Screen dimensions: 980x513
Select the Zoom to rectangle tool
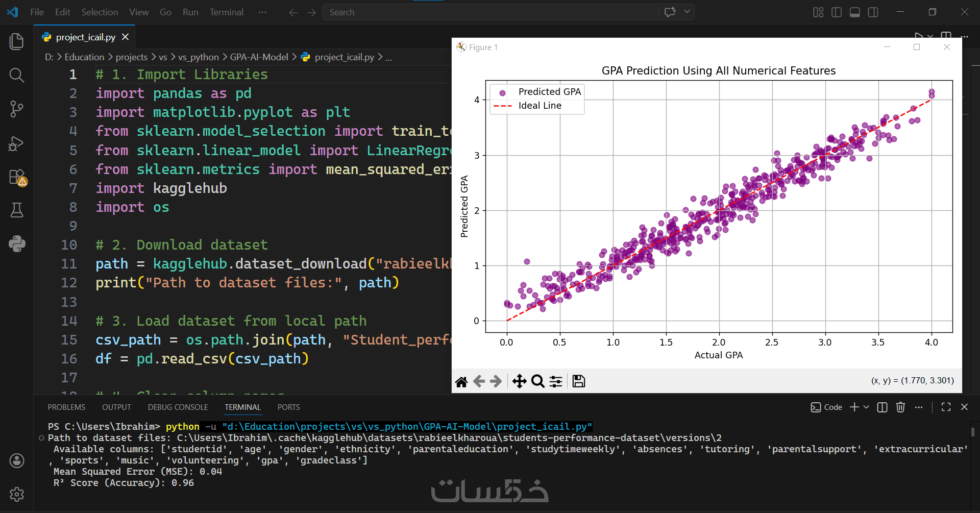[537, 381]
